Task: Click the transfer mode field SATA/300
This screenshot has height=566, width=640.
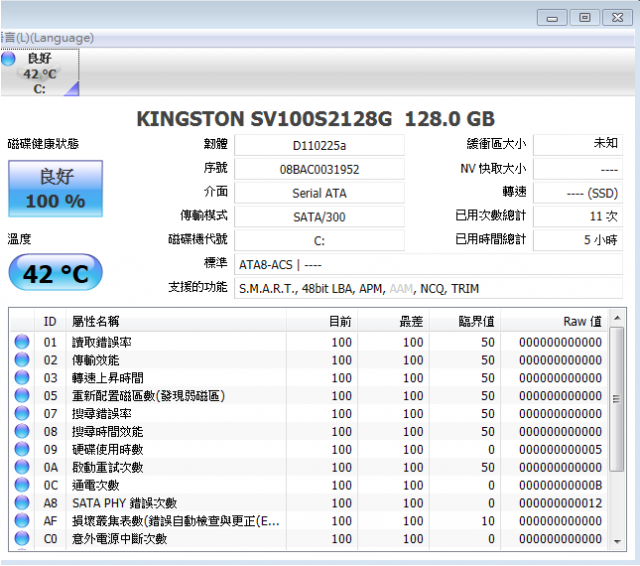Action: pyautogui.click(x=319, y=217)
